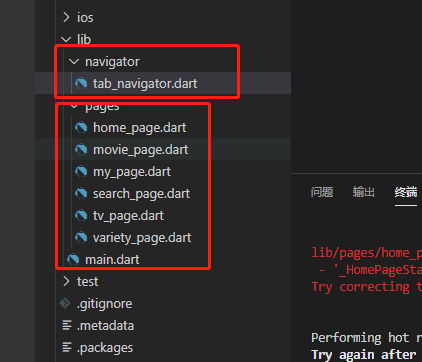Click the 'Try again after' terminal line
422x362 pixels.
pyautogui.click(x=364, y=355)
